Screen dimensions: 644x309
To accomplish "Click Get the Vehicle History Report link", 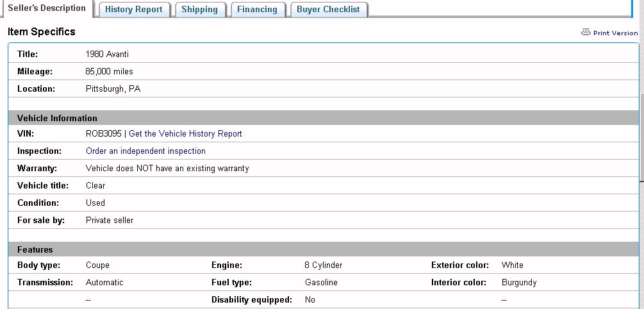I will 186,134.
